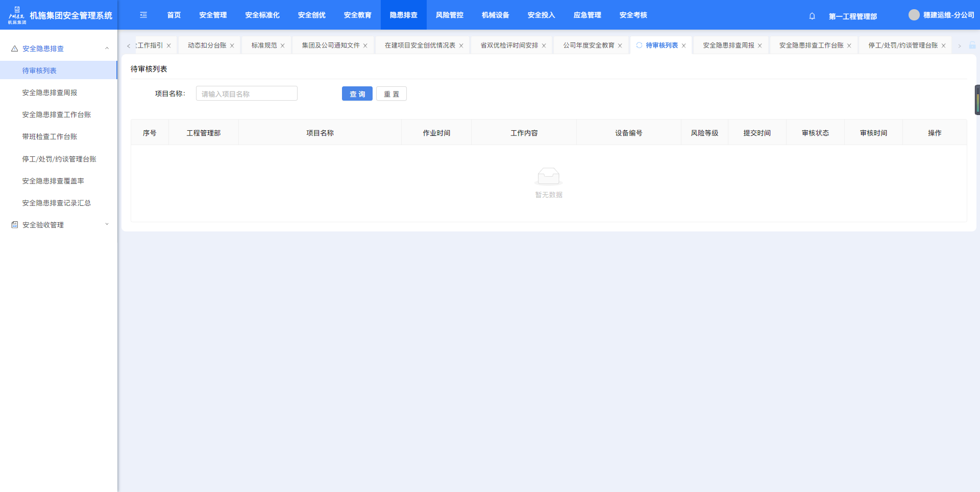Image resolution: width=980 pixels, height=492 pixels.
Task: Open the 第一工程管理部 department selector
Action: point(852,16)
